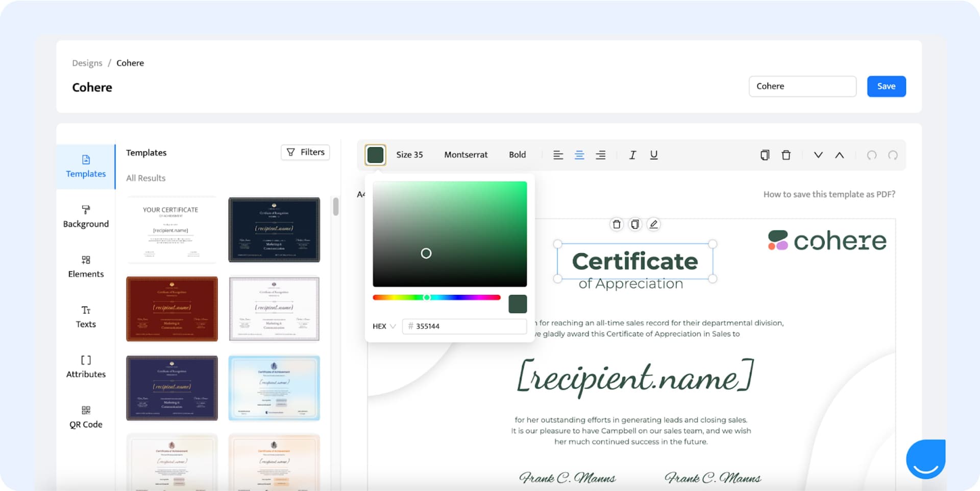Toggle underline formatting
Screen dimensions: 980x491
coord(654,154)
